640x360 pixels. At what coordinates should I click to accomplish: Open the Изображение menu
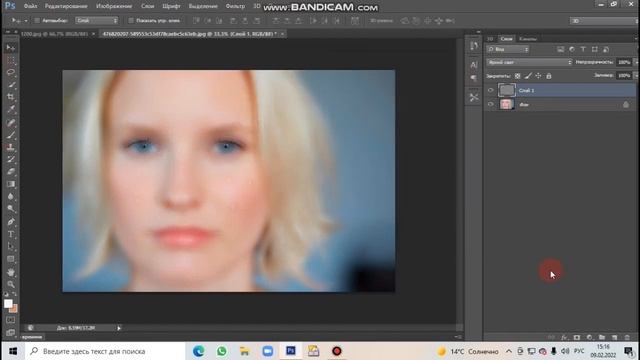click(x=114, y=7)
